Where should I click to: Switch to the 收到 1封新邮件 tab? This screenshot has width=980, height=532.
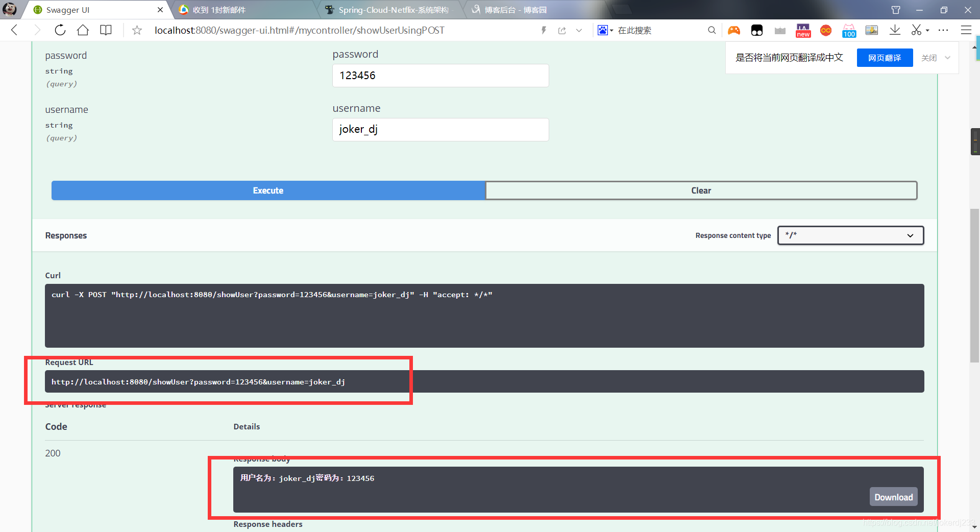[245, 10]
